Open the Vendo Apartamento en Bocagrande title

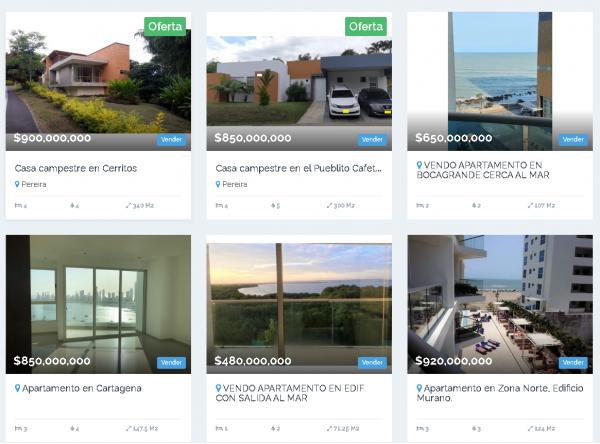click(483, 170)
